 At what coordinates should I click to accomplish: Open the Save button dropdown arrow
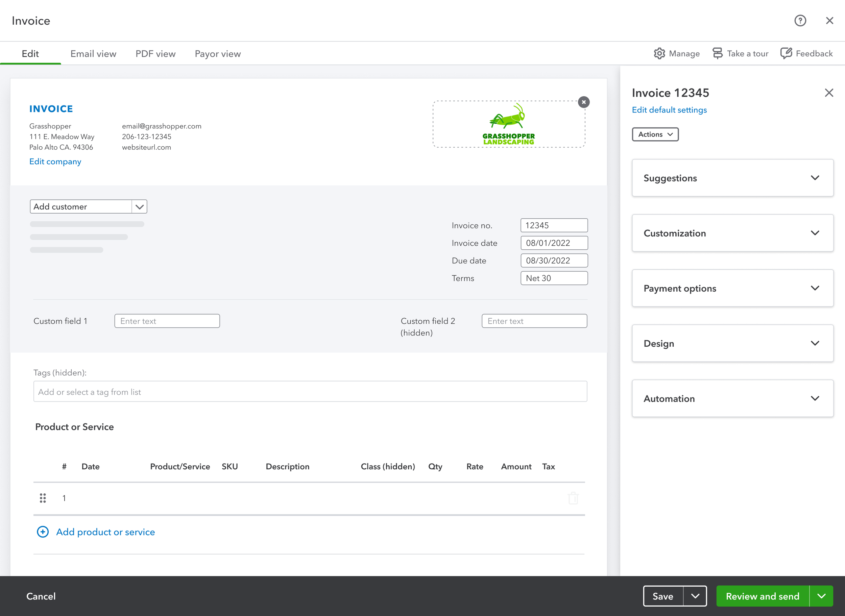click(695, 596)
